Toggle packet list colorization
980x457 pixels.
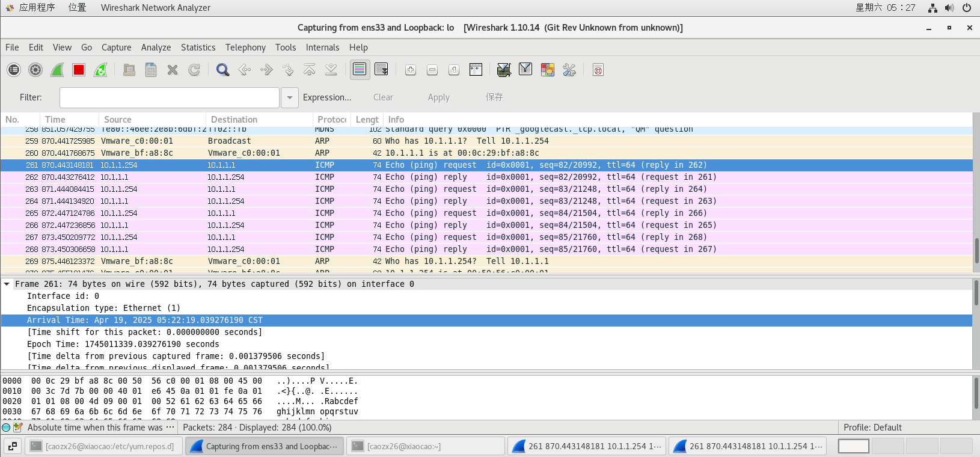360,70
